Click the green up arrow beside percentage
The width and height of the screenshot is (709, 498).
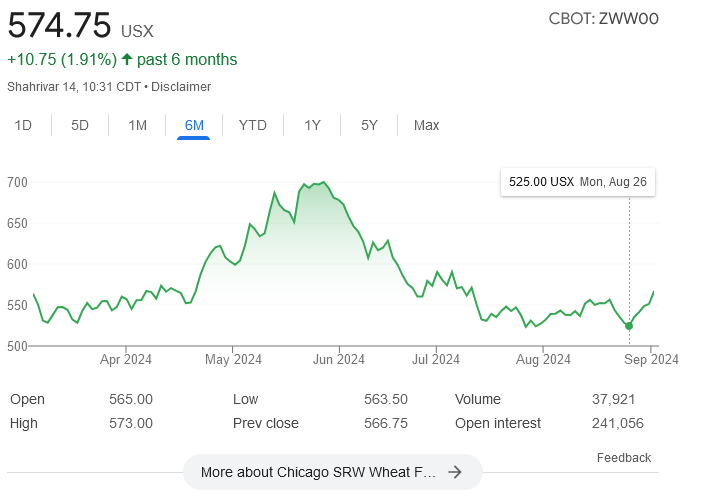click(127, 60)
